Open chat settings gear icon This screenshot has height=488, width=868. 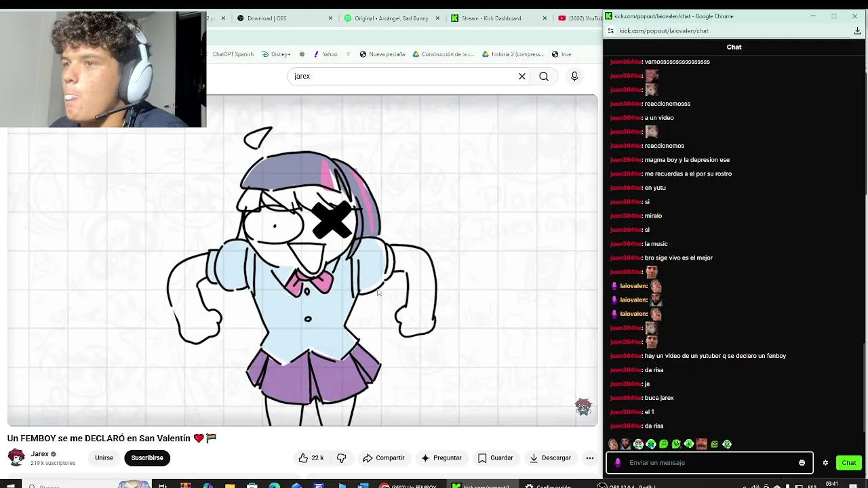pos(825,463)
